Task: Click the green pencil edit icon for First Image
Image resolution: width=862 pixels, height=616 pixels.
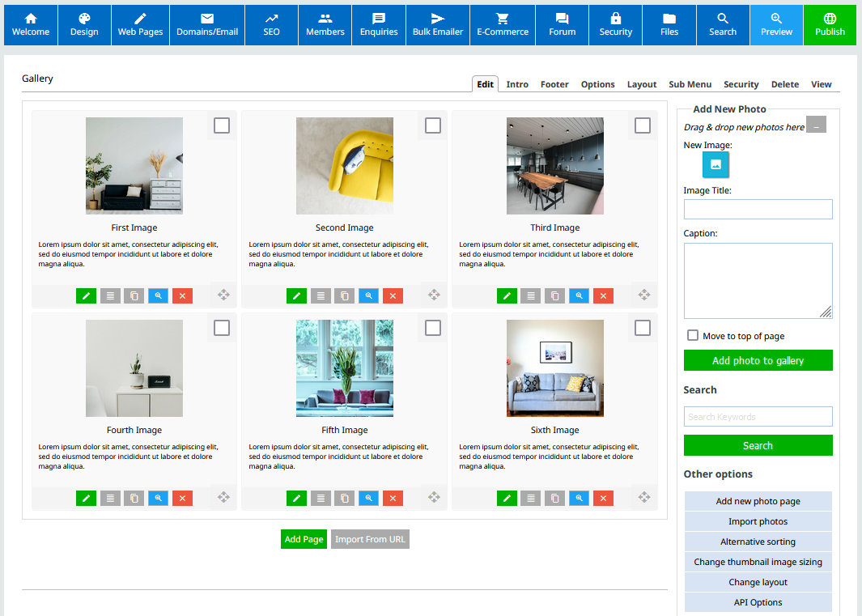Action: [86, 295]
